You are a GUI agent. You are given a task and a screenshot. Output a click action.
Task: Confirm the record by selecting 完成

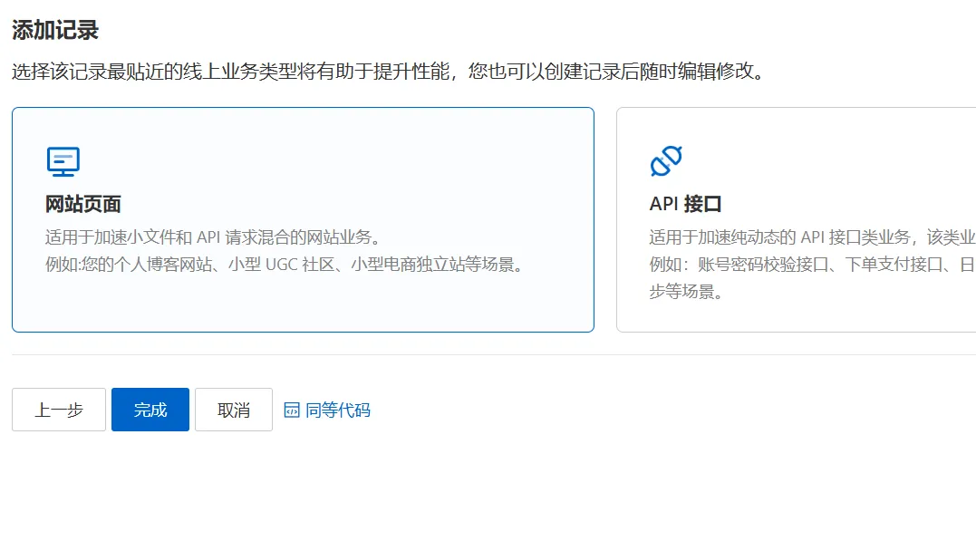(x=150, y=410)
